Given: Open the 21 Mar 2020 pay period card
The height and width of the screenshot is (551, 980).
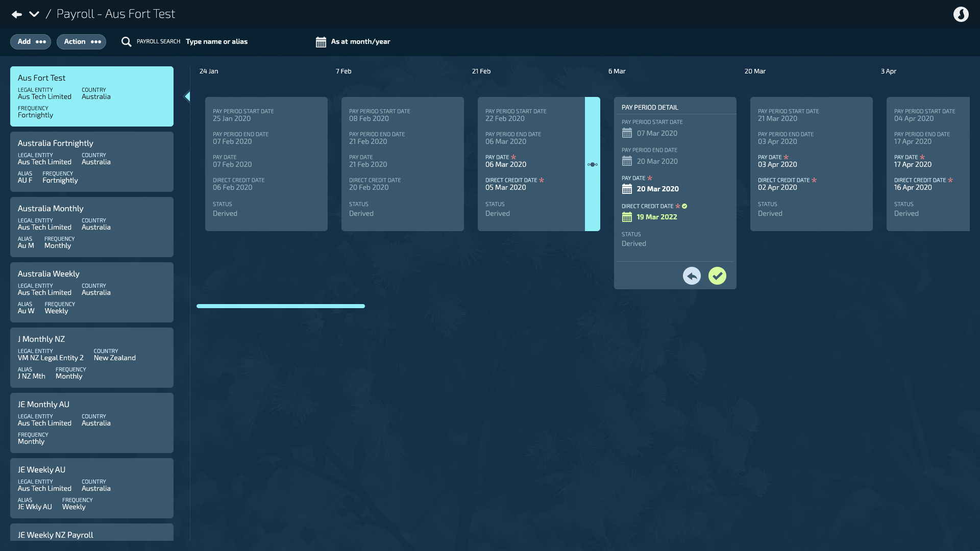Looking at the screenshot, I should pyautogui.click(x=811, y=164).
